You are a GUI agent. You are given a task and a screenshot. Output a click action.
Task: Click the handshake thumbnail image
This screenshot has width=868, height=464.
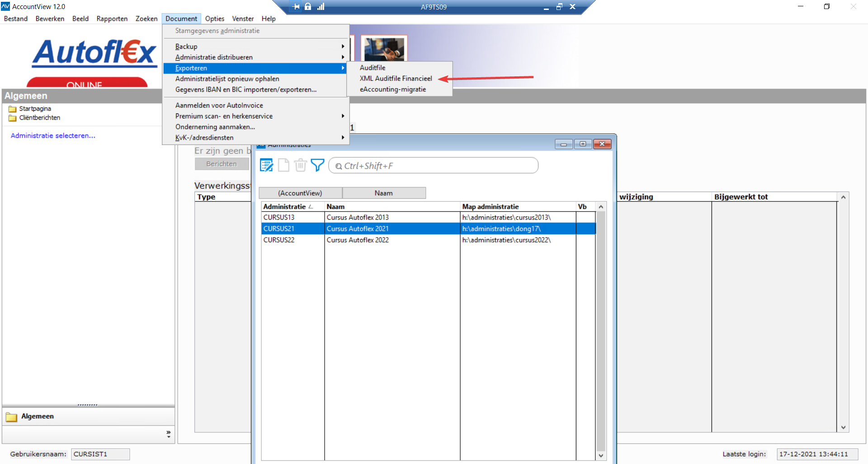(384, 48)
